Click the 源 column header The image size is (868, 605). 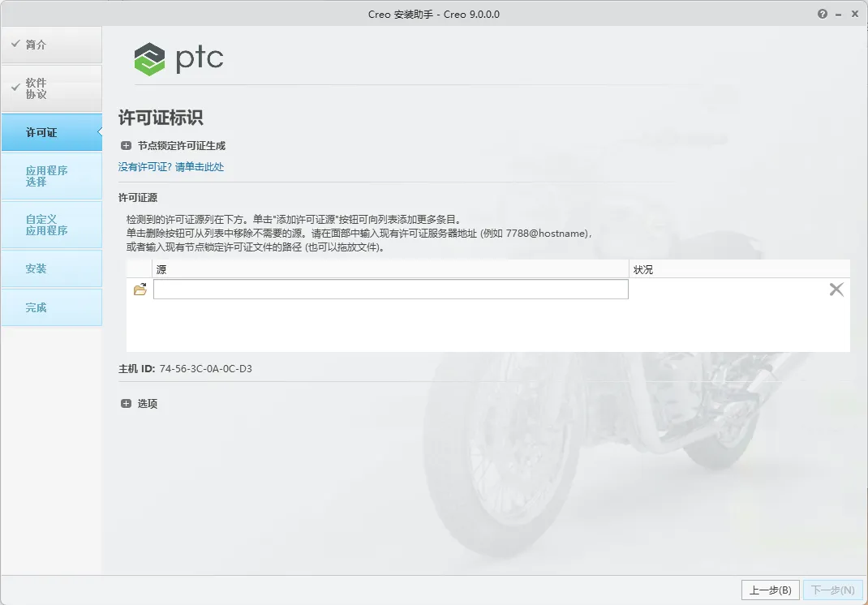pos(391,269)
